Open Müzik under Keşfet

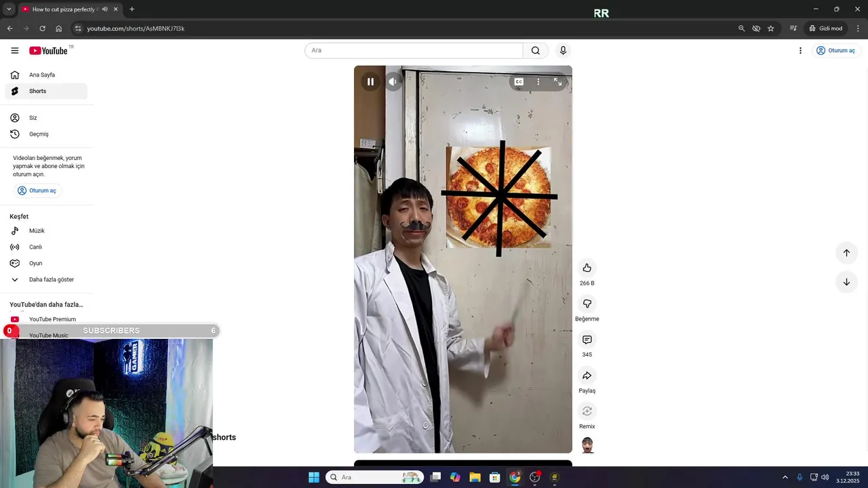click(x=46, y=231)
